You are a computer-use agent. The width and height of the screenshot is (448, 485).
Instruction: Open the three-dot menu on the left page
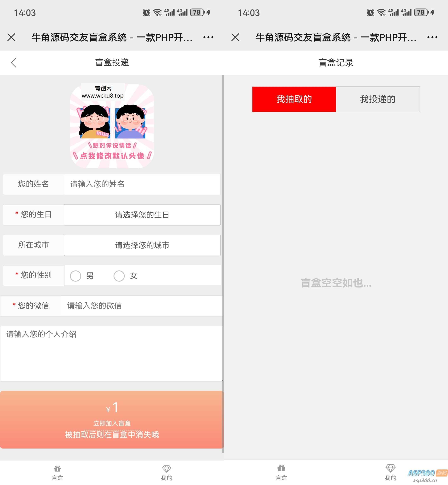(208, 37)
